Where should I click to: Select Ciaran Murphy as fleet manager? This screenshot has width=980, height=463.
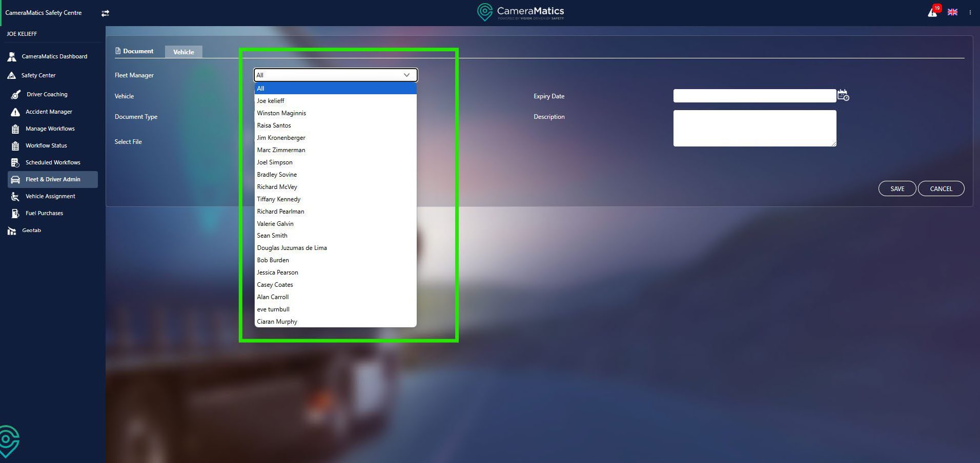point(277,322)
